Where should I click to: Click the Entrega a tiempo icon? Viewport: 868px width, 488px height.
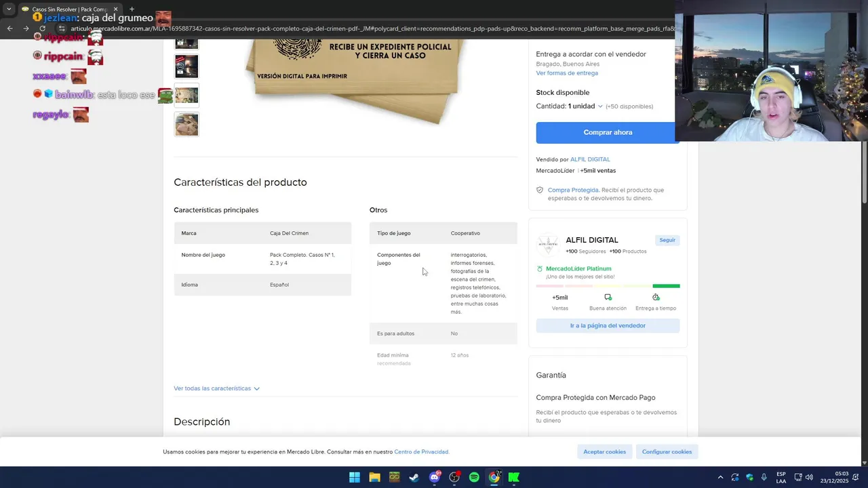[656, 298]
